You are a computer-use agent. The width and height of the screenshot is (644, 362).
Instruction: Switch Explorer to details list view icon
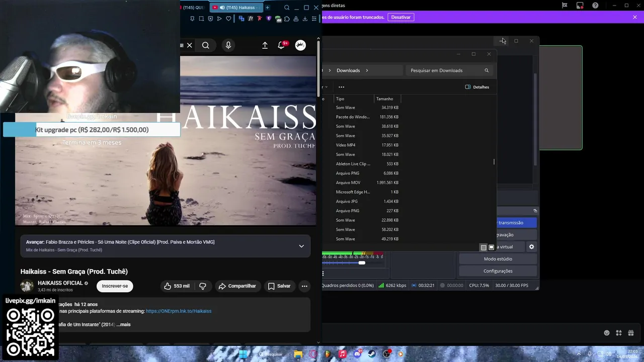484,247
